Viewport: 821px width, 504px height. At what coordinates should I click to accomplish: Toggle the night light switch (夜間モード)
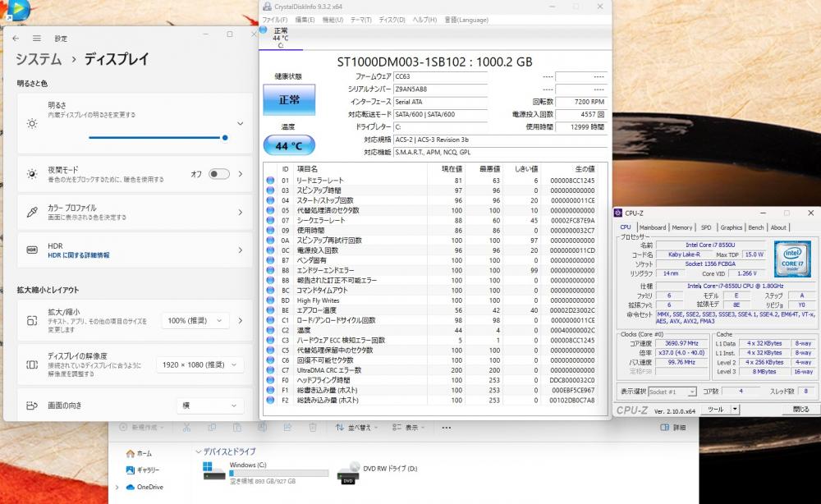(219, 174)
